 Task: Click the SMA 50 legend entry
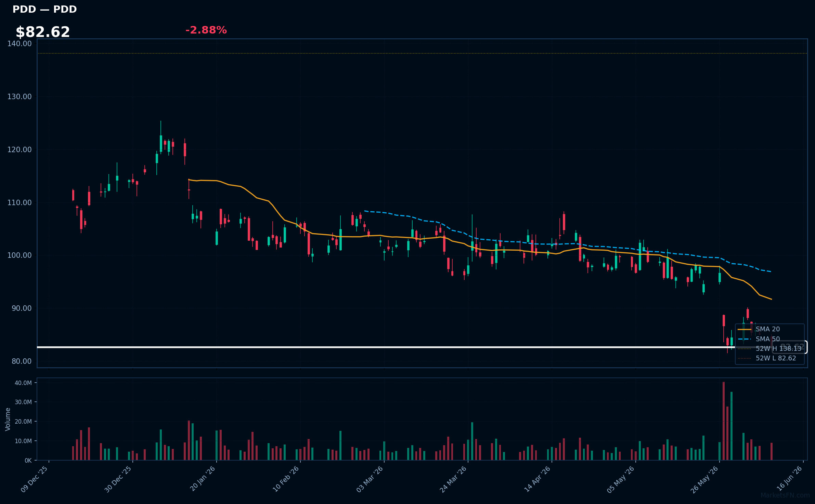tap(759, 339)
